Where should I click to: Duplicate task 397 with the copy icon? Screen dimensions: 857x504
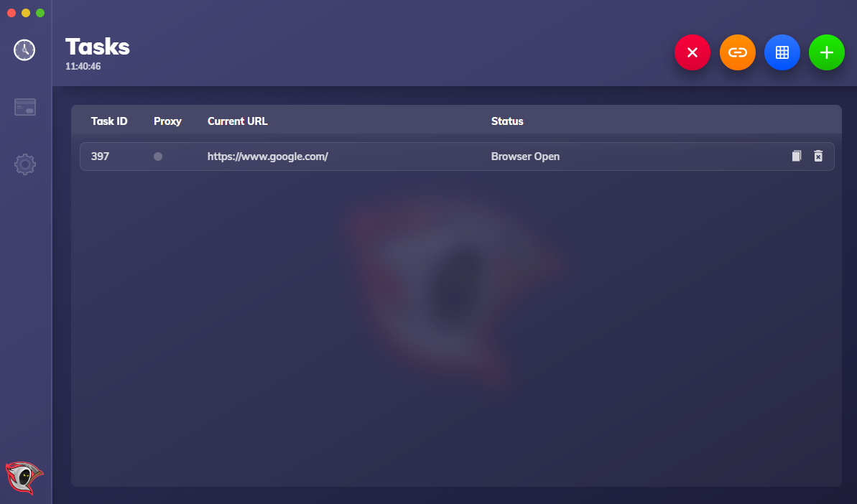pyautogui.click(x=797, y=157)
